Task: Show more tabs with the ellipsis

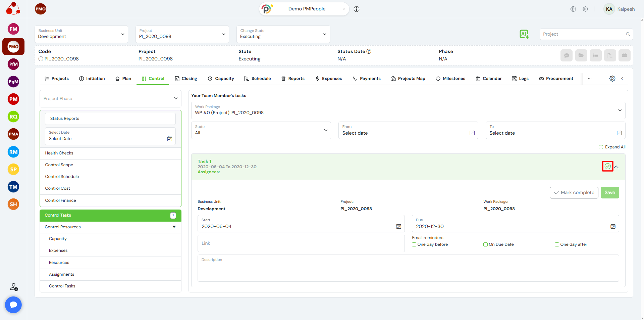Action: point(590,79)
